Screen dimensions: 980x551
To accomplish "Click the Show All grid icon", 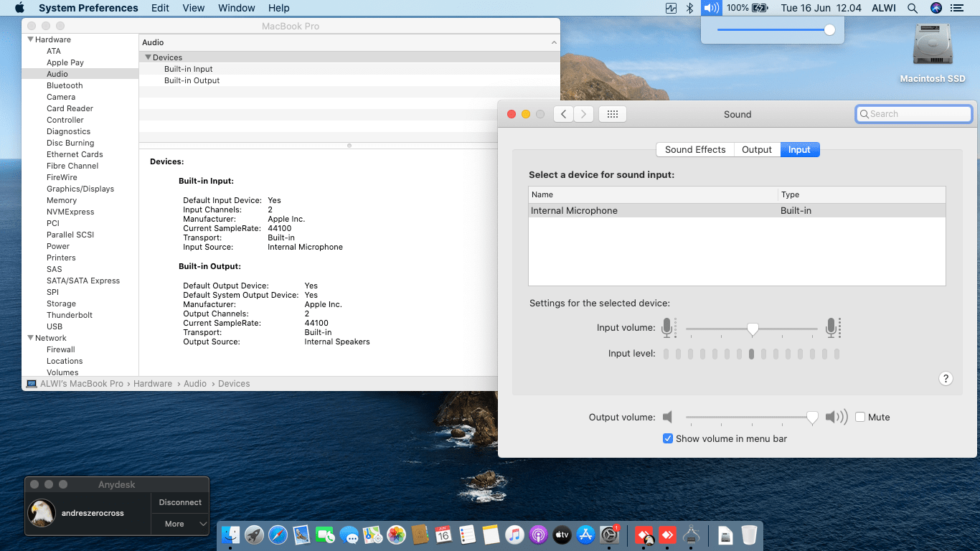I will pyautogui.click(x=612, y=114).
